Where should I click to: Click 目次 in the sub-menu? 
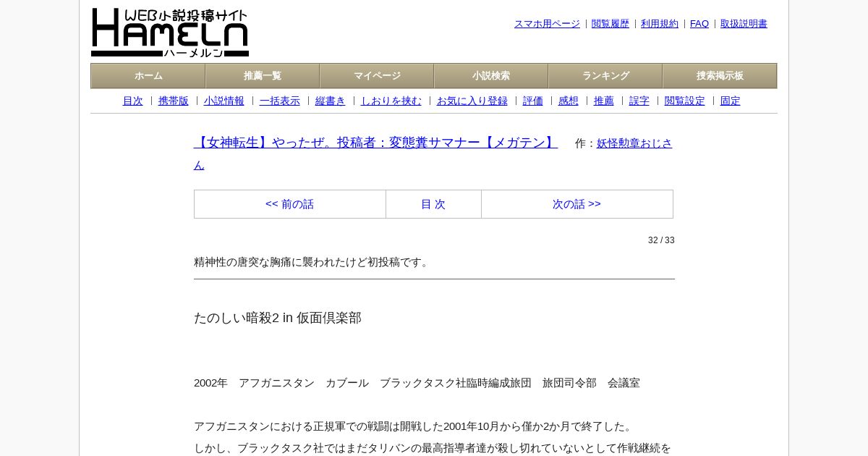coord(132,101)
